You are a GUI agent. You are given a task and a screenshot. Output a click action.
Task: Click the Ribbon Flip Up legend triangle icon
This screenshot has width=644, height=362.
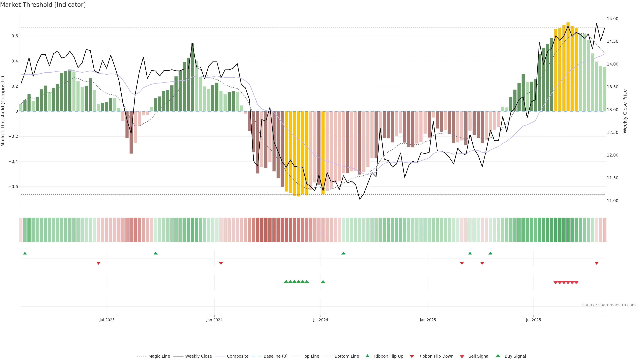(x=367, y=356)
